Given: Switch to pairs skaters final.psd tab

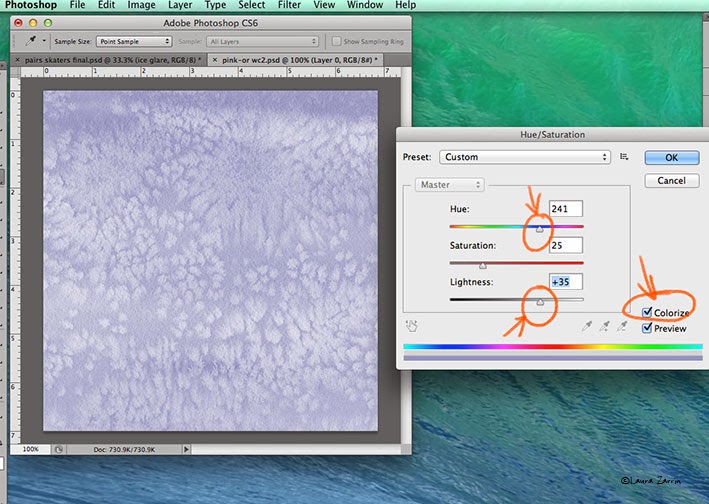Looking at the screenshot, I should (x=108, y=61).
